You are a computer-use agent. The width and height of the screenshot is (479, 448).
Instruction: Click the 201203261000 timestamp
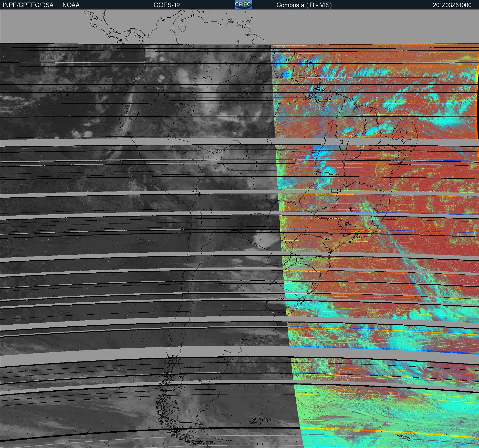click(x=452, y=5)
